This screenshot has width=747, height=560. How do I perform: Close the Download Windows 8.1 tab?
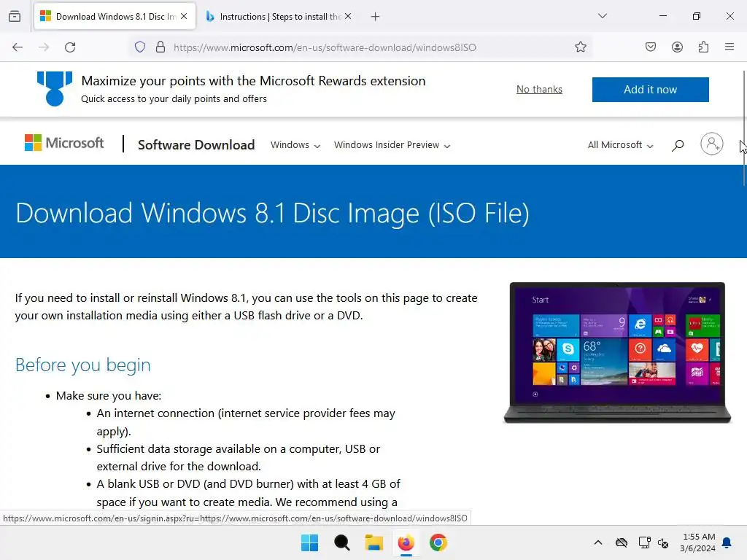184,16
